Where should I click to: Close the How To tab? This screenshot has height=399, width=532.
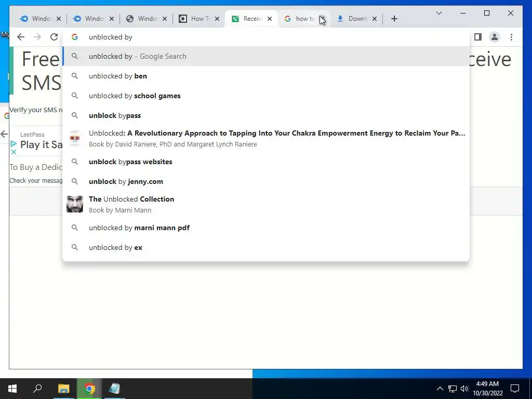(217, 19)
